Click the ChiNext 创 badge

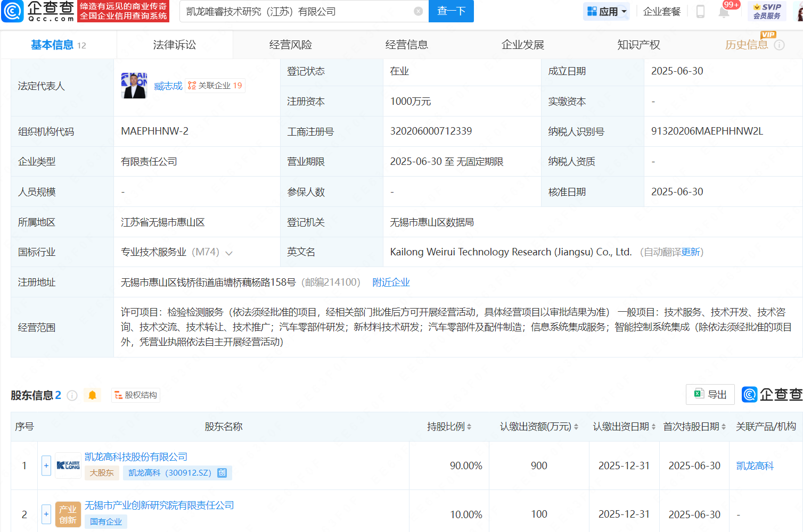click(222, 472)
